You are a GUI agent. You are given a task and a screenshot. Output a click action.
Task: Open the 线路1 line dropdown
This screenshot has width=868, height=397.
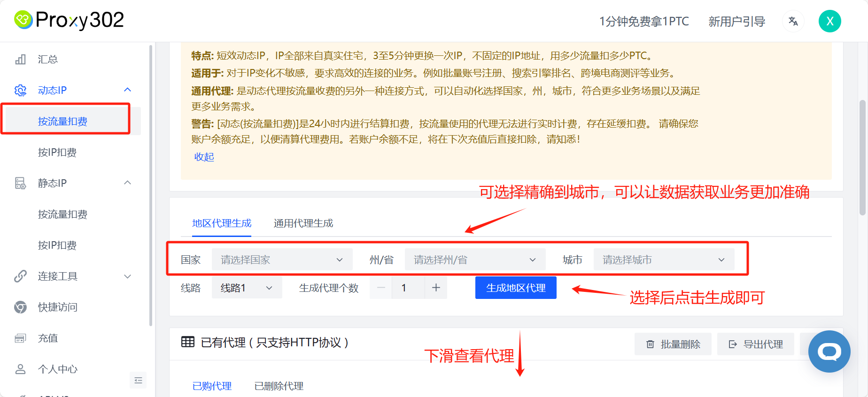[x=247, y=288]
